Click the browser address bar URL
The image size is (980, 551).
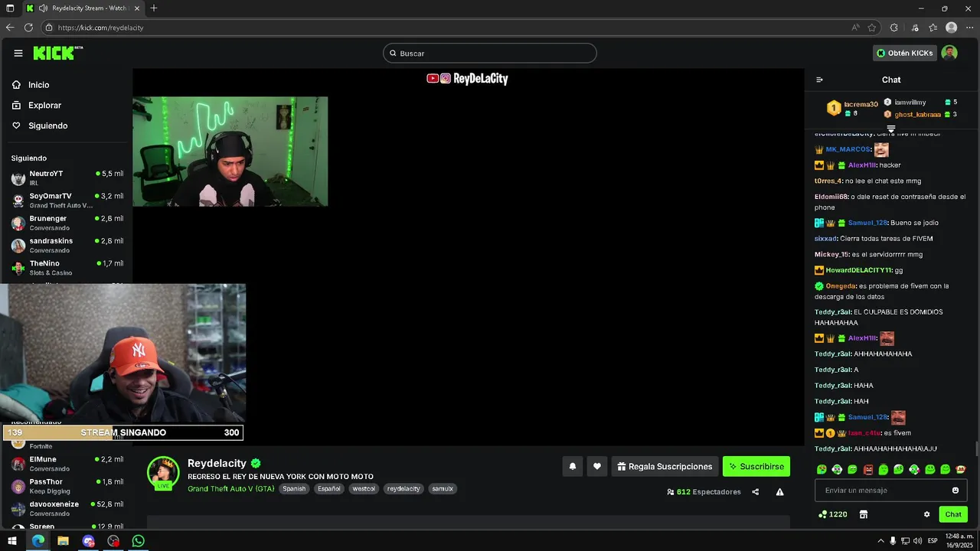coord(100,28)
